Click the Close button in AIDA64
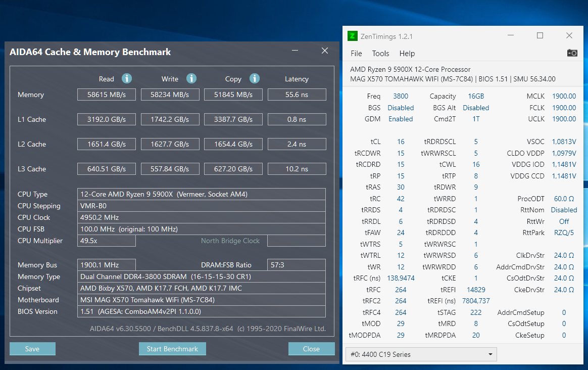 tap(311, 349)
